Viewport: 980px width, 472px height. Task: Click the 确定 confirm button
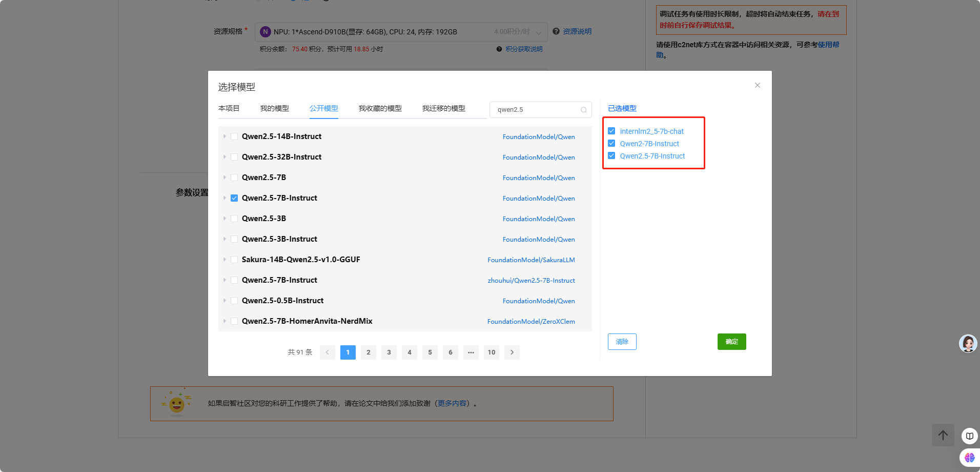tap(732, 342)
